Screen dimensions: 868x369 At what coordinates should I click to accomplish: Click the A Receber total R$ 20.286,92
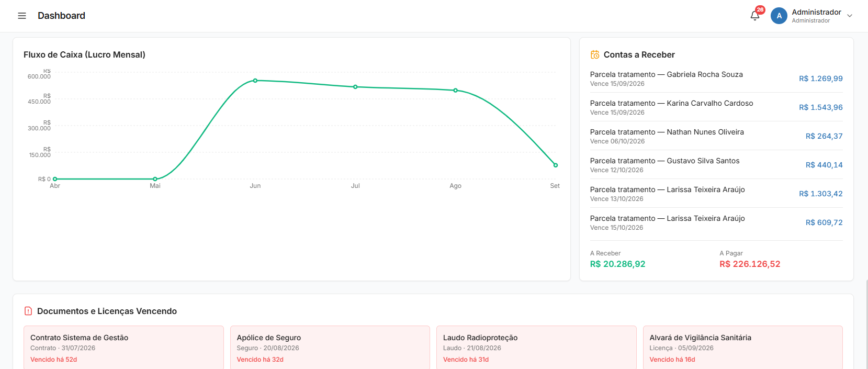[617, 264]
